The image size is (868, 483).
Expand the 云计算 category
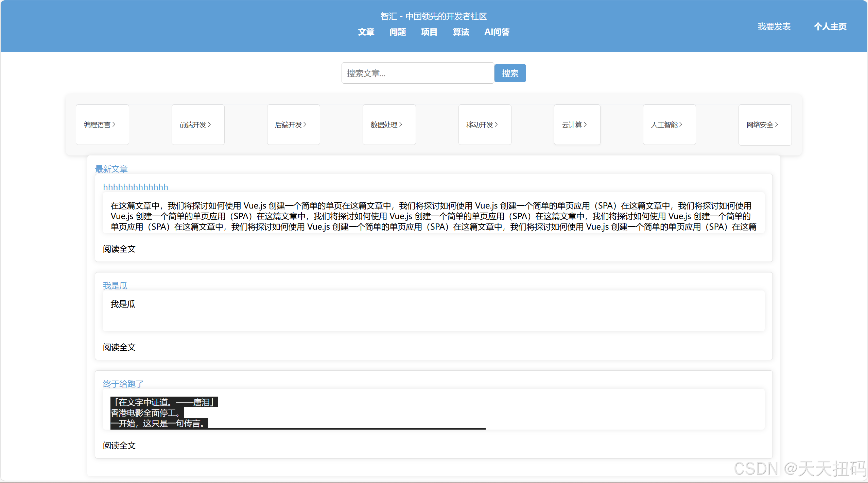point(574,125)
